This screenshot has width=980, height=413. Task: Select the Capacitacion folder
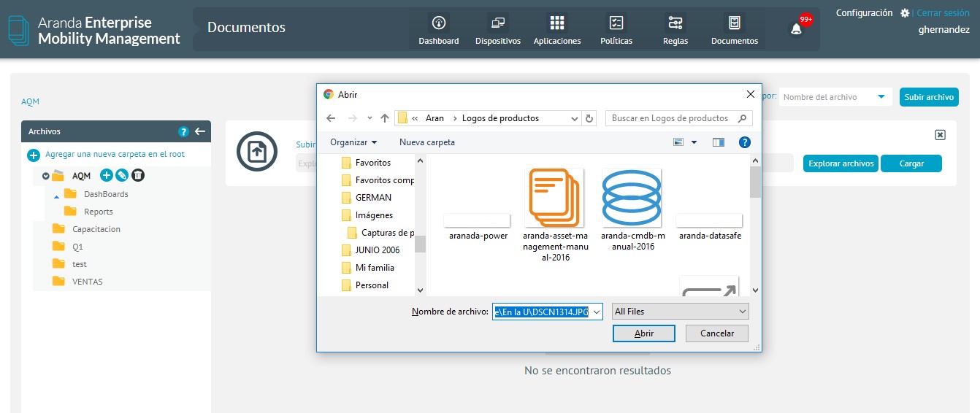[96, 229]
